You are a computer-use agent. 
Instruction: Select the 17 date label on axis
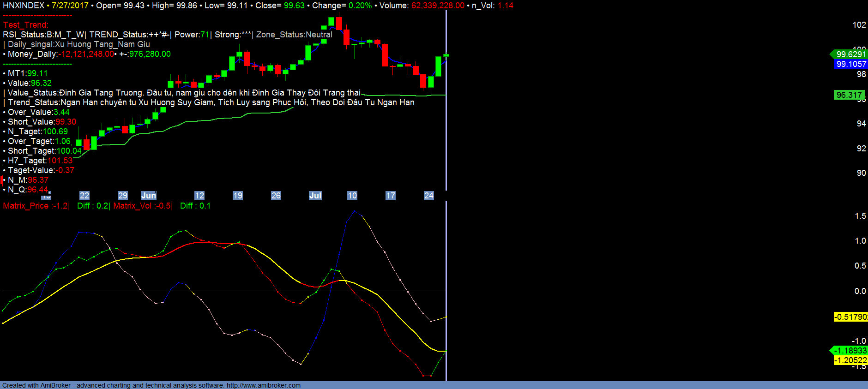point(391,196)
